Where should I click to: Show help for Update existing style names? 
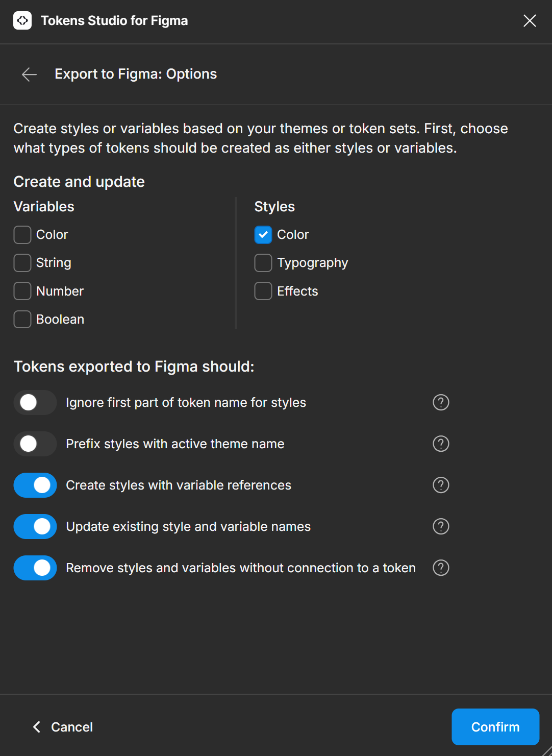click(441, 526)
